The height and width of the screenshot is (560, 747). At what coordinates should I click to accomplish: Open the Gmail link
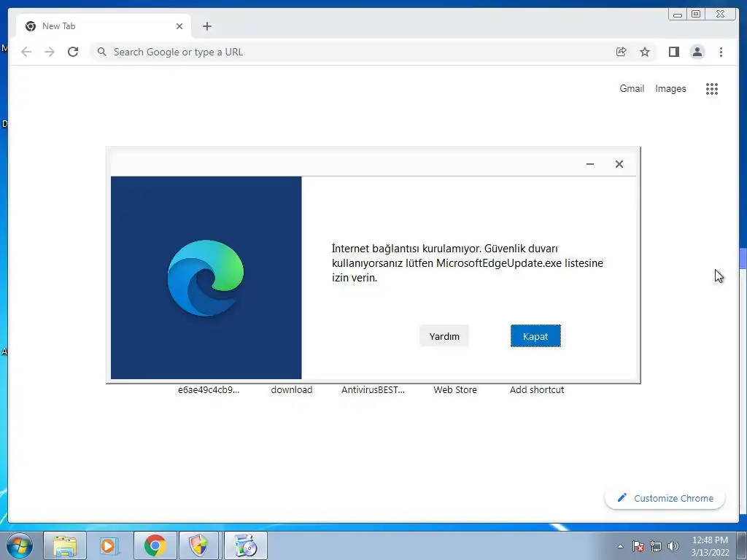[x=632, y=88]
